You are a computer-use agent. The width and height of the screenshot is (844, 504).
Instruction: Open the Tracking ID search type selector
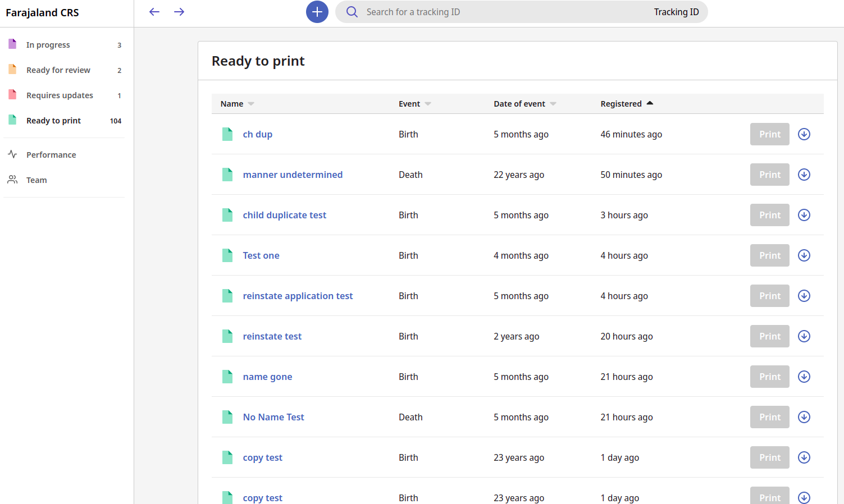pos(676,12)
